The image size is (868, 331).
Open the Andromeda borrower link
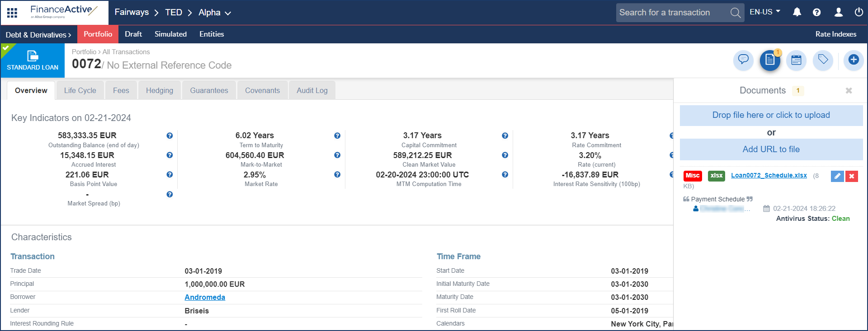click(x=205, y=297)
